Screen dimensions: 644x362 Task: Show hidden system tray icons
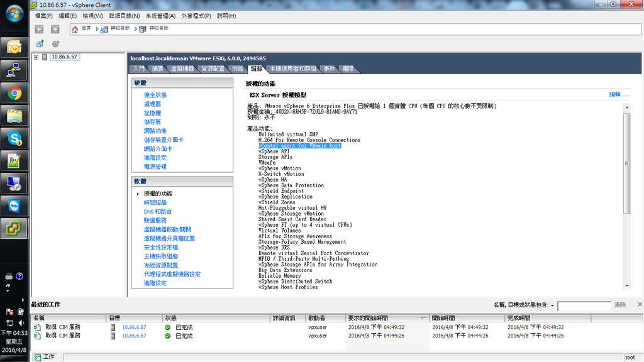pos(23,300)
